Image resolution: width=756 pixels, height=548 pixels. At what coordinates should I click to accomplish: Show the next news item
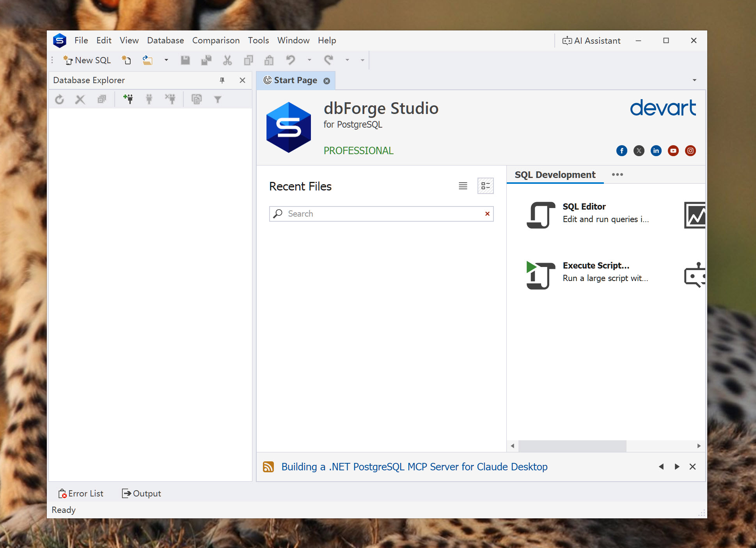click(677, 467)
